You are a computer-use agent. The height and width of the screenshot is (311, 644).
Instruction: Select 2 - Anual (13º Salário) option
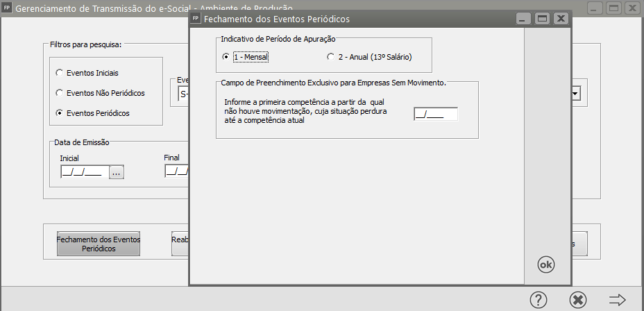coord(331,56)
